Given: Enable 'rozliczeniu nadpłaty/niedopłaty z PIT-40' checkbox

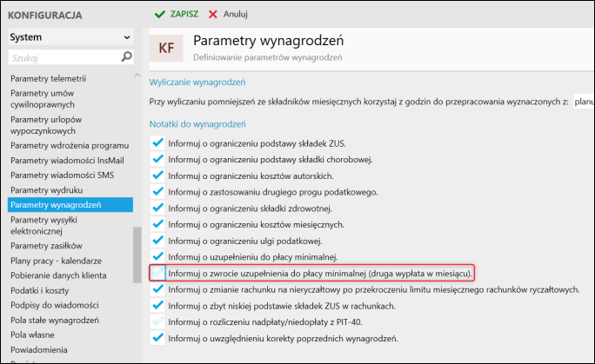Looking at the screenshot, I should (157, 322).
